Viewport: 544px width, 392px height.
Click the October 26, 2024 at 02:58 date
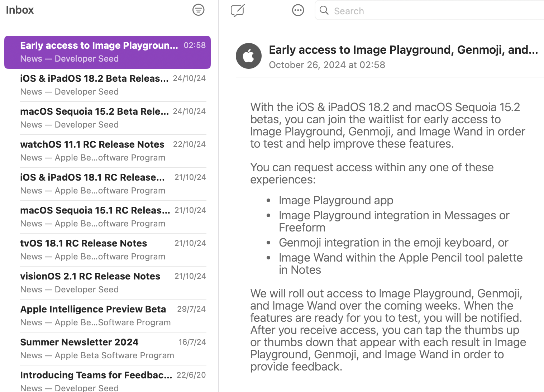(327, 65)
